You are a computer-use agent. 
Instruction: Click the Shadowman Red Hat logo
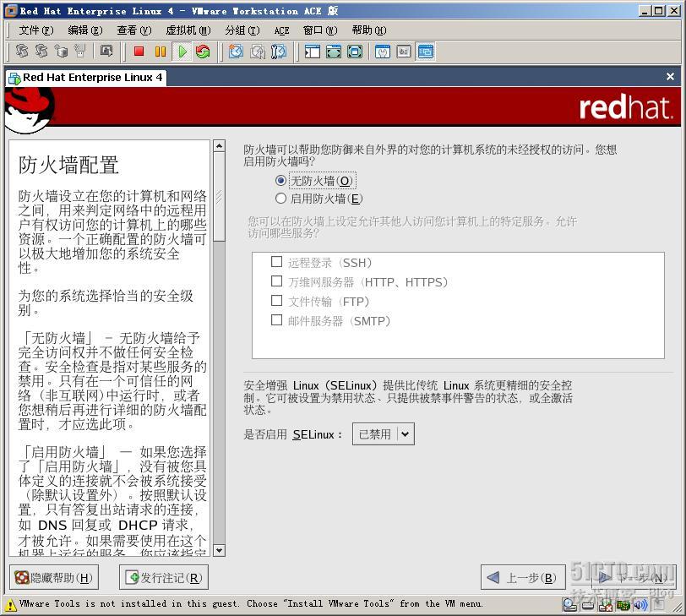coord(30,109)
